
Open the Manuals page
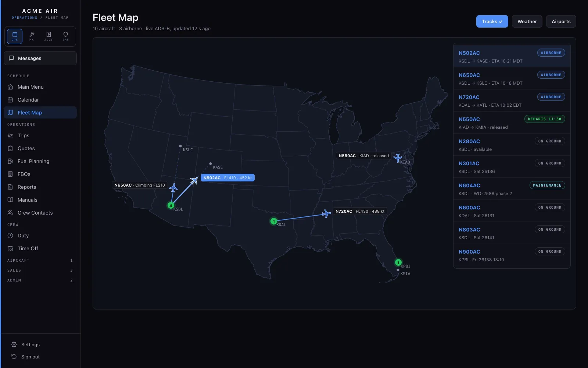coord(40,200)
